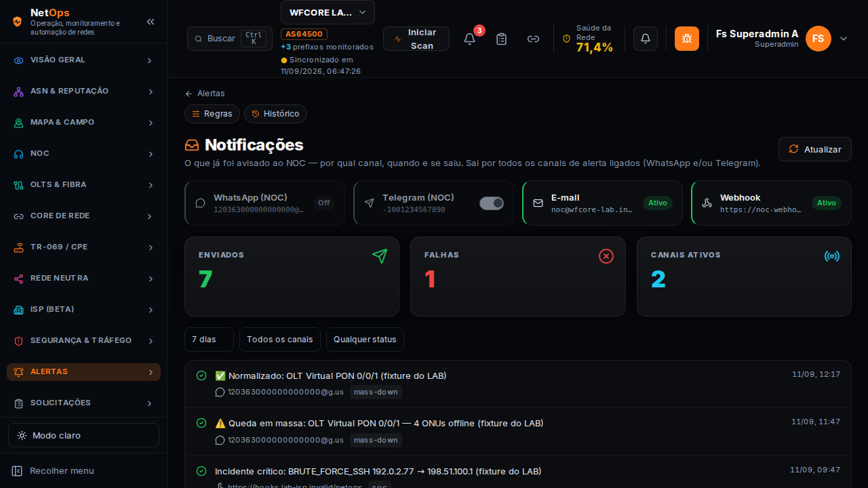
Task: Switch to the Regras tab
Action: pyautogui.click(x=212, y=114)
